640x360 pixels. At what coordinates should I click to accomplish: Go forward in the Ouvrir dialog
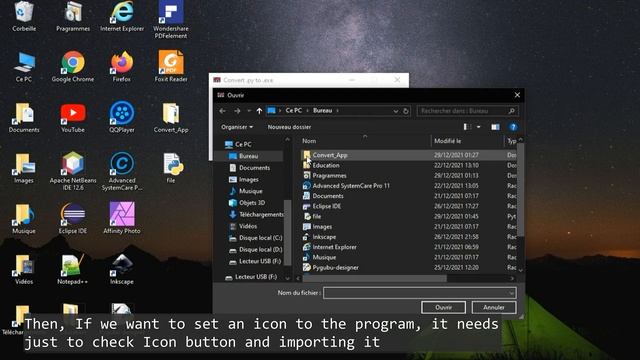point(237,111)
